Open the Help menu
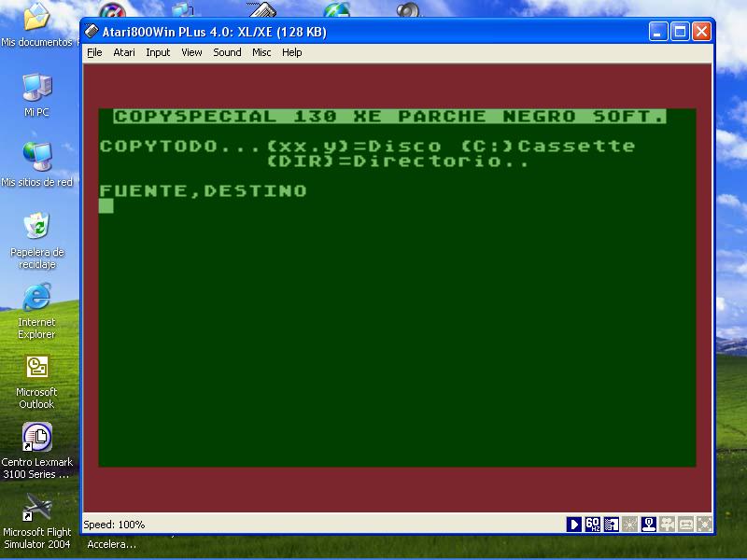 pyautogui.click(x=291, y=52)
